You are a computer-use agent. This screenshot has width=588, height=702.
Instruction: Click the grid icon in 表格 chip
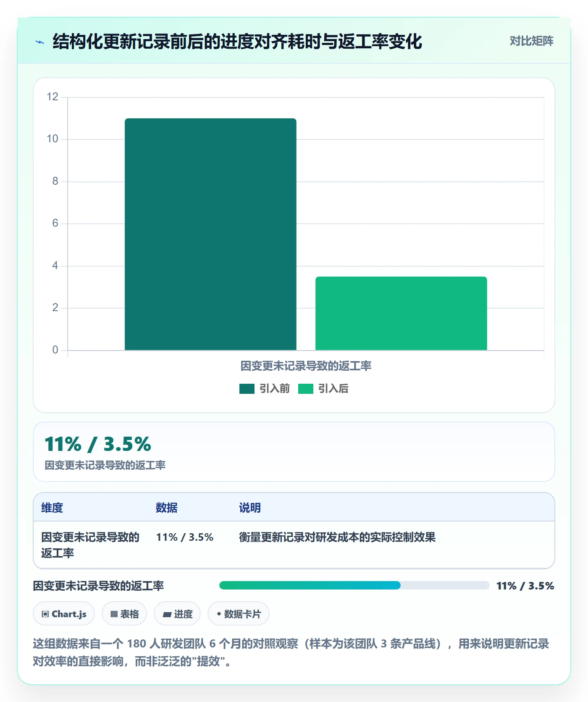pyautogui.click(x=114, y=614)
